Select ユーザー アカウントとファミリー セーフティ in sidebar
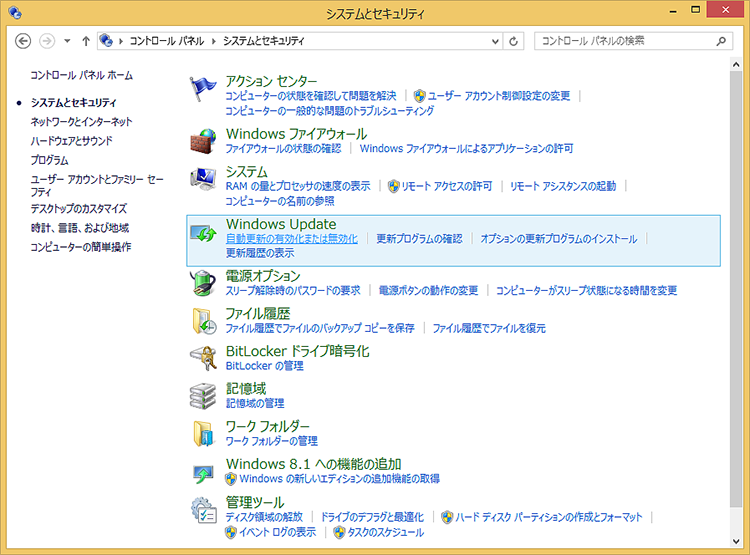The image size is (750, 555). click(97, 185)
